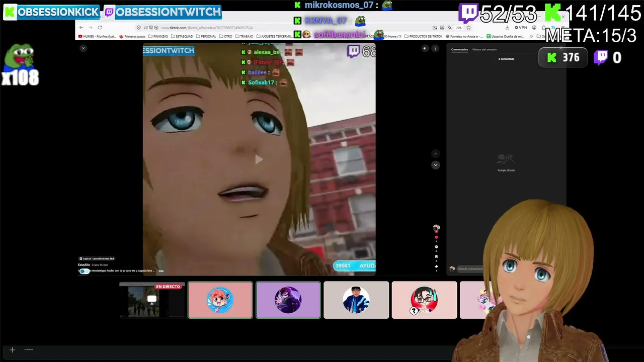Save the video with bookmark icon
644x362 pixels.
[x=436, y=257]
